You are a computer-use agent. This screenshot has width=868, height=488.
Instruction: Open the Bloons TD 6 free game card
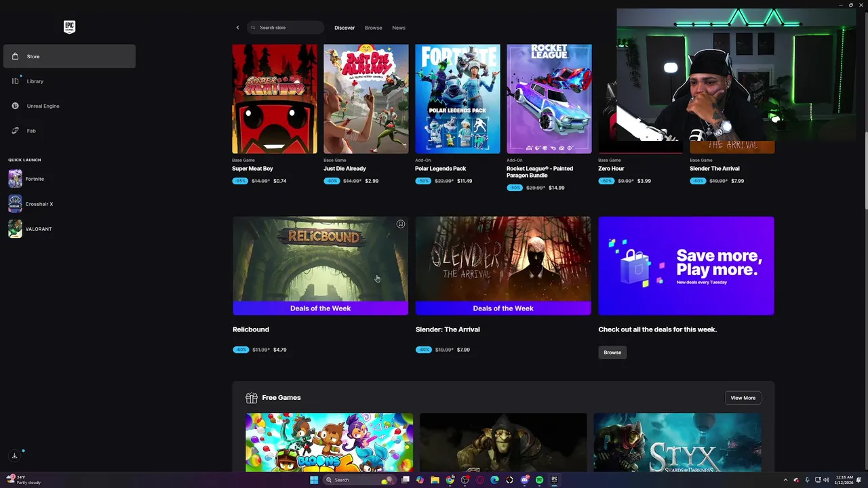(329, 443)
